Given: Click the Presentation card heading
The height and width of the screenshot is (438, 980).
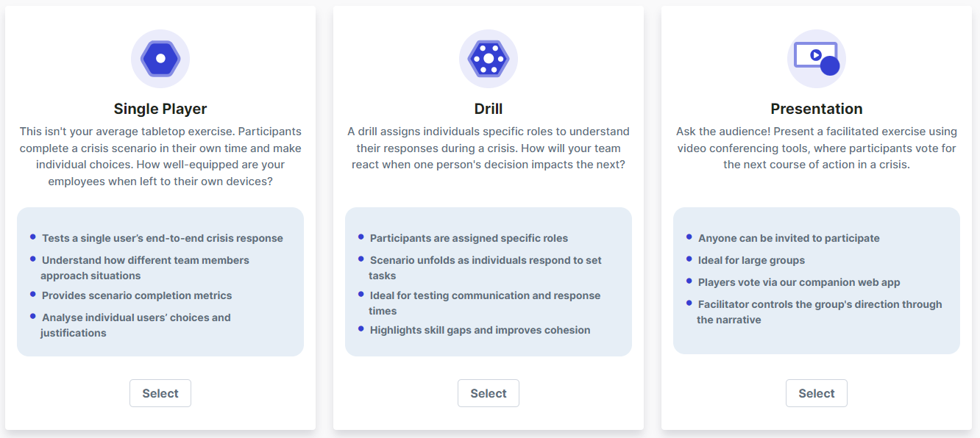Looking at the screenshot, I should (x=816, y=109).
